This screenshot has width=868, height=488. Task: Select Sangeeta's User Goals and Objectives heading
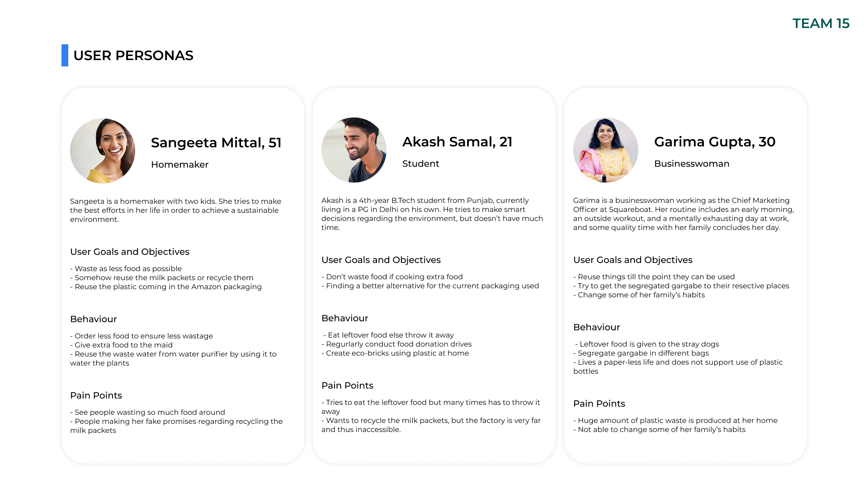pos(130,252)
